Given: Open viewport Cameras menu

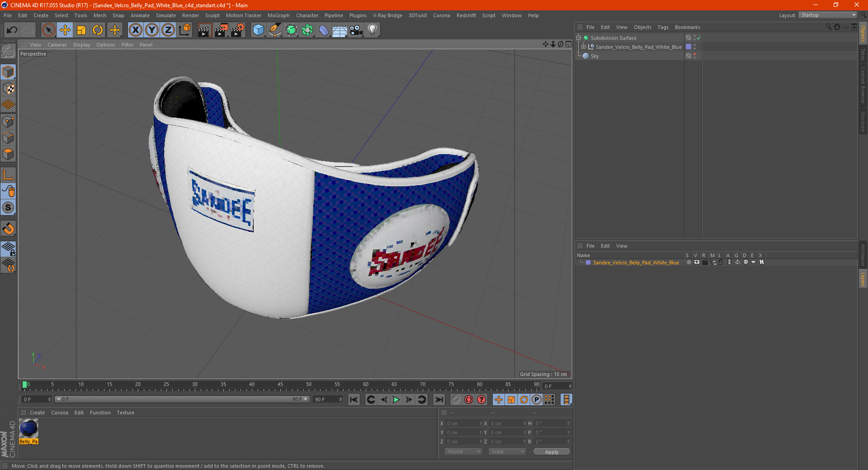Looking at the screenshot, I should click(57, 45).
